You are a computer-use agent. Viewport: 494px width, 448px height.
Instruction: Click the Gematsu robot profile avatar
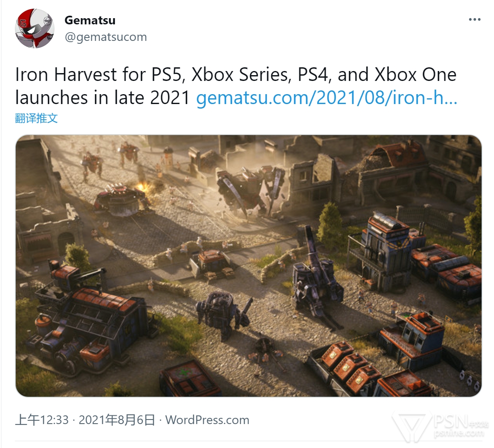pyautogui.click(x=35, y=28)
